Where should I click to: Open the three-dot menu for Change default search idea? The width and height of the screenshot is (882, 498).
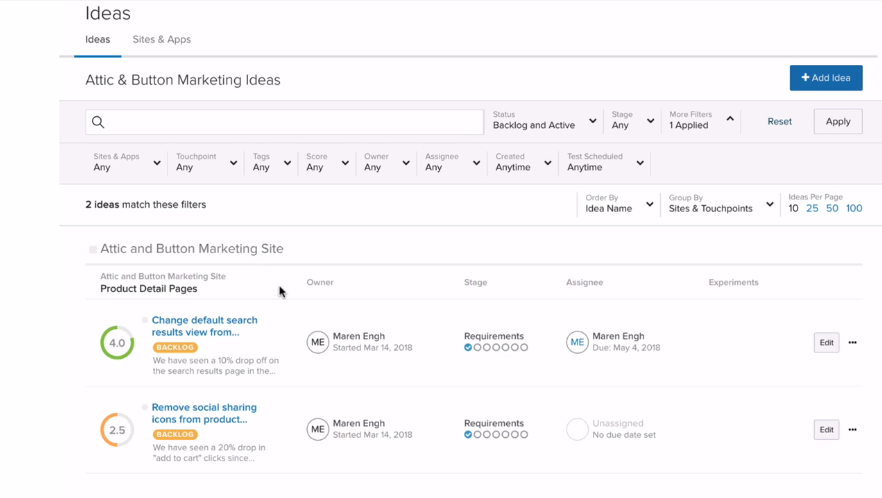pos(852,343)
